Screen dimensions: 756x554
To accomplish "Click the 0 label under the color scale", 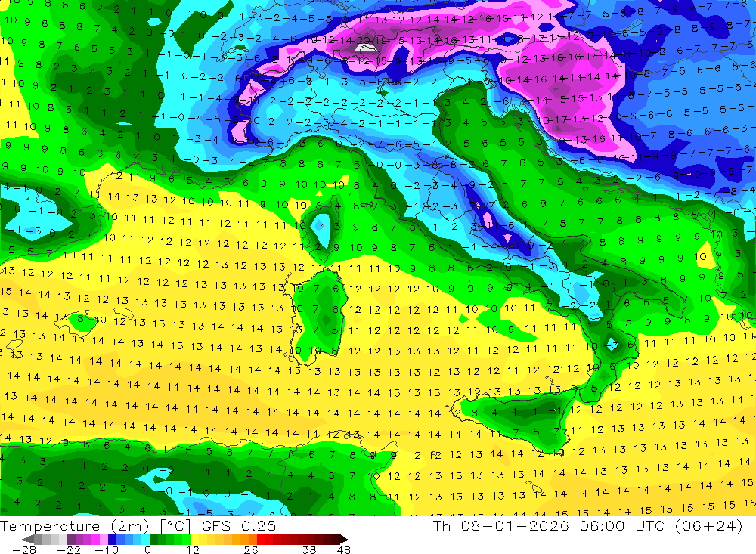I will (x=147, y=549).
